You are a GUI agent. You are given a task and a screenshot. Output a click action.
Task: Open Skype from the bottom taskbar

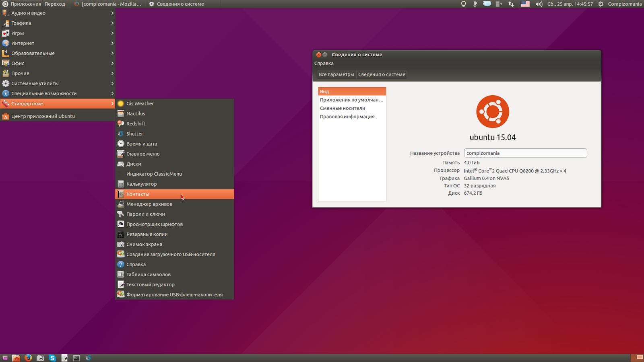pyautogui.click(x=52, y=357)
